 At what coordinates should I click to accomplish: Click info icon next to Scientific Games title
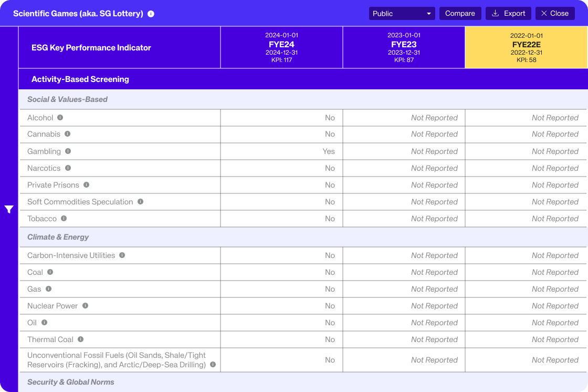pyautogui.click(x=151, y=14)
